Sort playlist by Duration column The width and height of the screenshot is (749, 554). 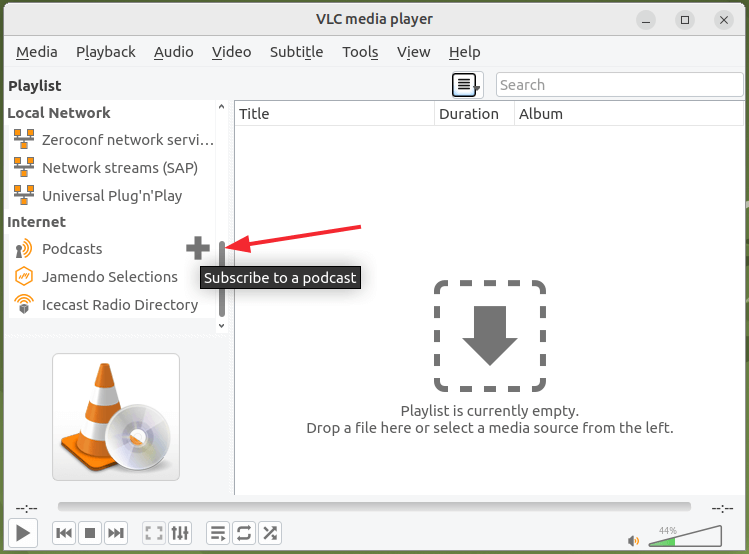pos(474,114)
